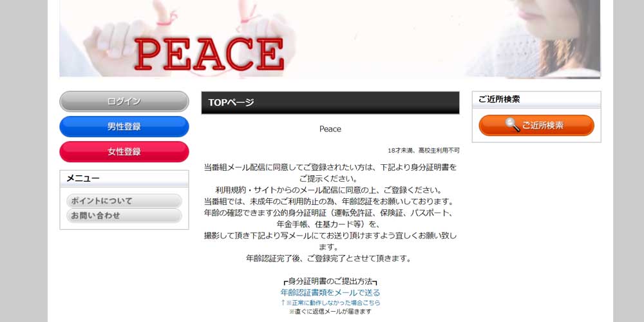The width and height of the screenshot is (644, 322).
Task: Open the red 女性登録 registration button
Action: (124, 151)
